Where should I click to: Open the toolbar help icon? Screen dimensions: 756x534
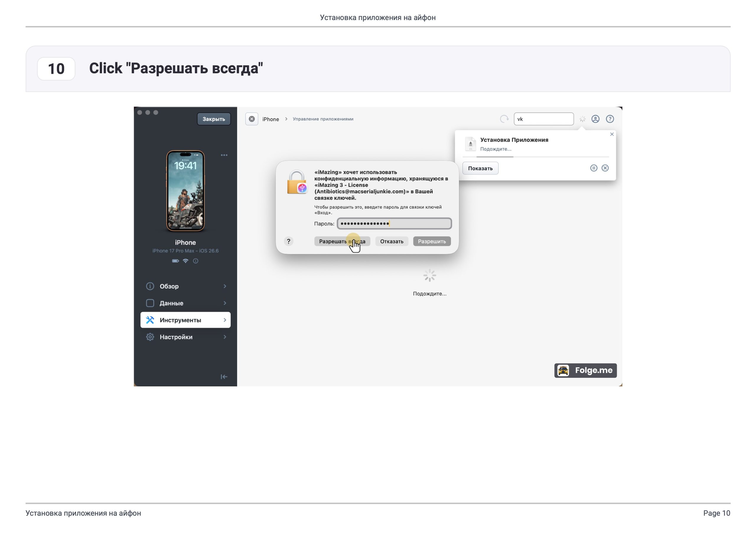(x=610, y=119)
